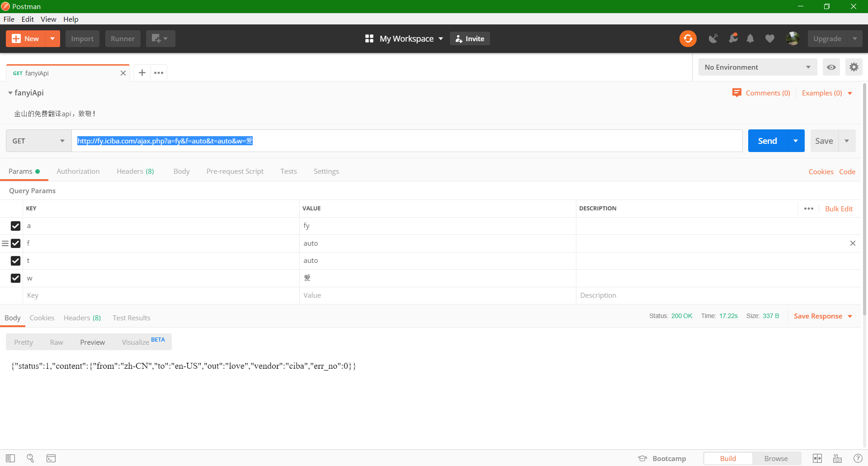Click the Bulk Edit link
Viewport: 868px width, 466px height.
point(839,209)
